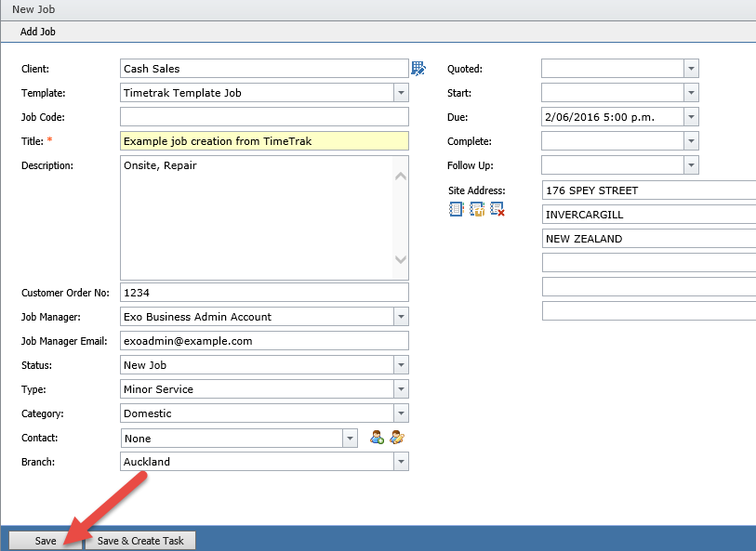This screenshot has width=756, height=551.
Task: Click the edit contact pencil icon
Action: click(397, 438)
